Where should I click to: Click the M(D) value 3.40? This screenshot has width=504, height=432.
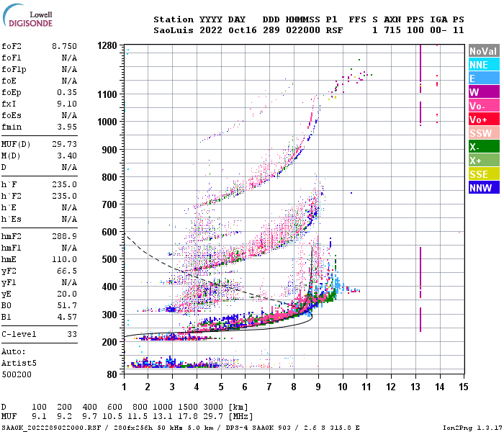click(67, 156)
